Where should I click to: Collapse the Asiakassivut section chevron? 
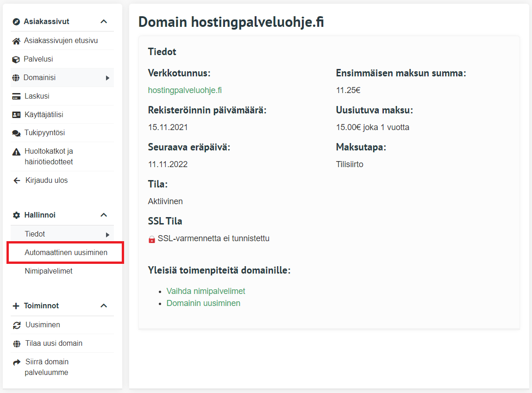tap(104, 22)
